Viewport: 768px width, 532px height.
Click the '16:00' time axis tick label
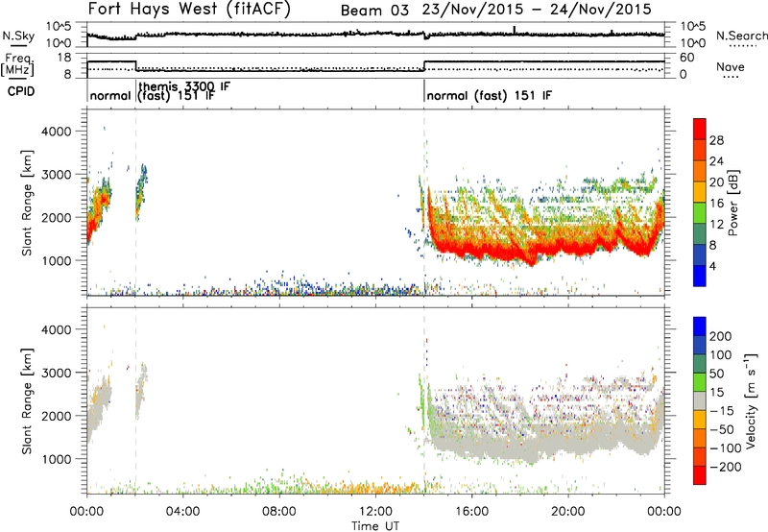click(x=471, y=512)
